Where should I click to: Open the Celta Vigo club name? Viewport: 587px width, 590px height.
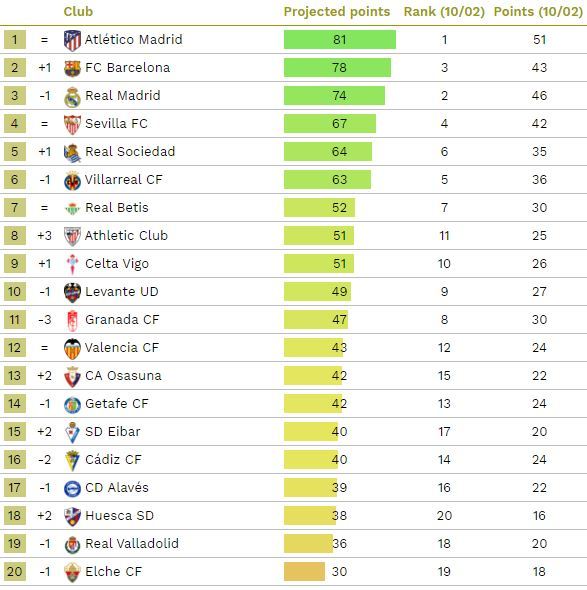coord(117,264)
